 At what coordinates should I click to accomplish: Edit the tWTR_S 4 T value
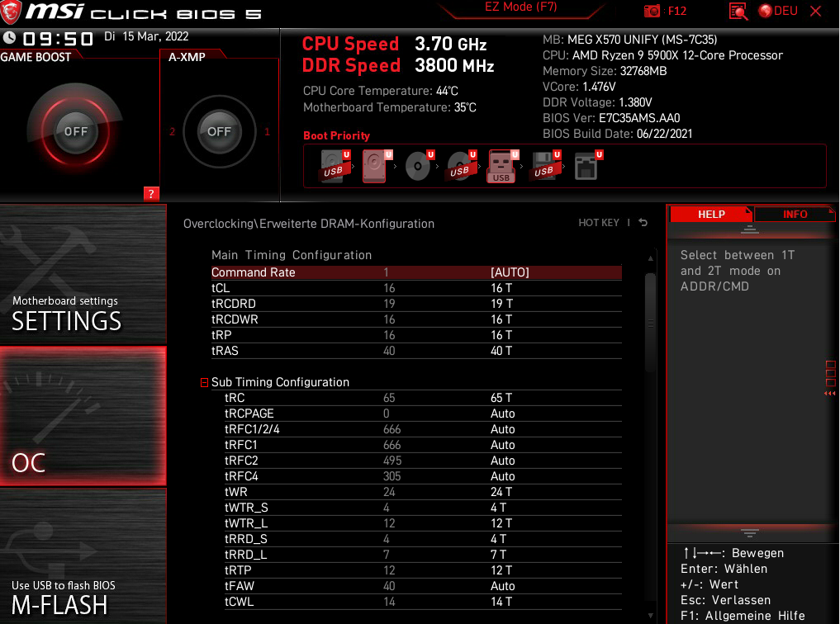coord(499,508)
